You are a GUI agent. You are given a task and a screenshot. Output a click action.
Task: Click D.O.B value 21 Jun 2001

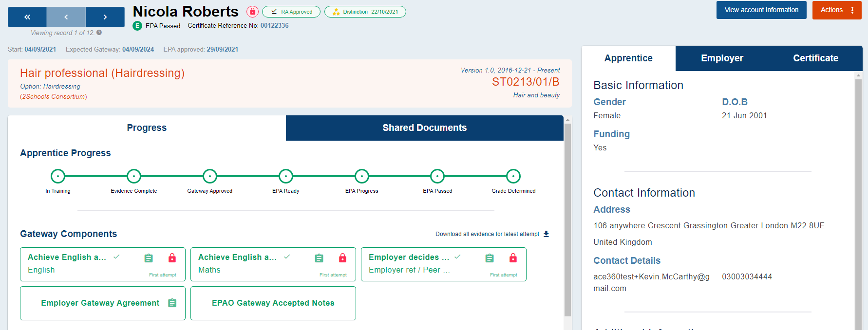(744, 115)
